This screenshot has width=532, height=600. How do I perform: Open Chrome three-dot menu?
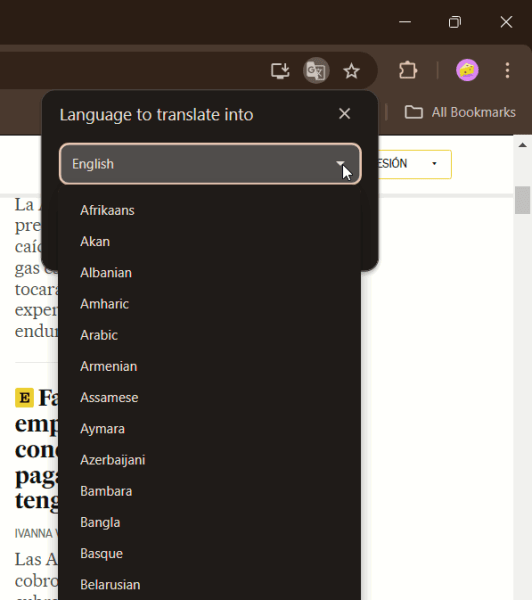[507, 70]
